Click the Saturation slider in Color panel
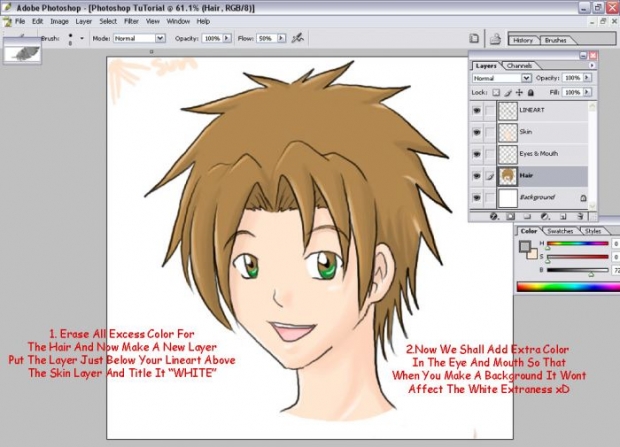The width and height of the screenshot is (620, 447). click(578, 257)
